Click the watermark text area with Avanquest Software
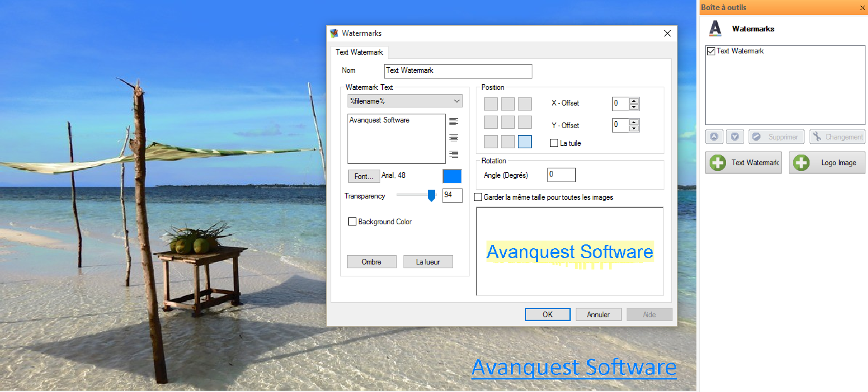Screen dimensions: 868x392 (397, 139)
